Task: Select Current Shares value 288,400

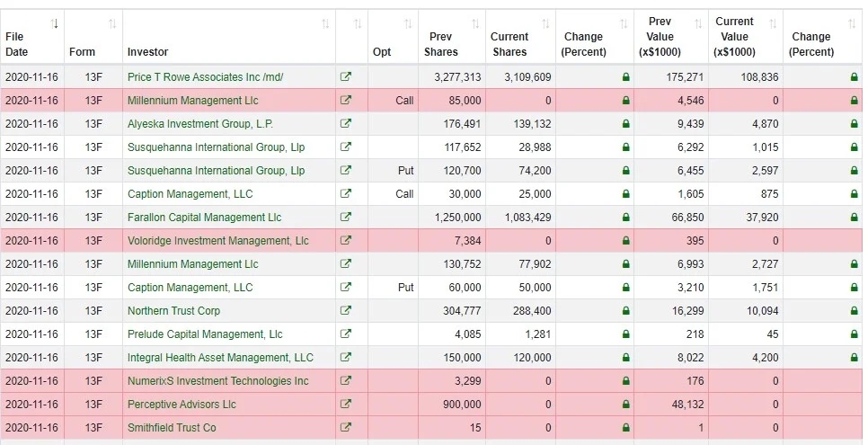Action: pyautogui.click(x=532, y=310)
